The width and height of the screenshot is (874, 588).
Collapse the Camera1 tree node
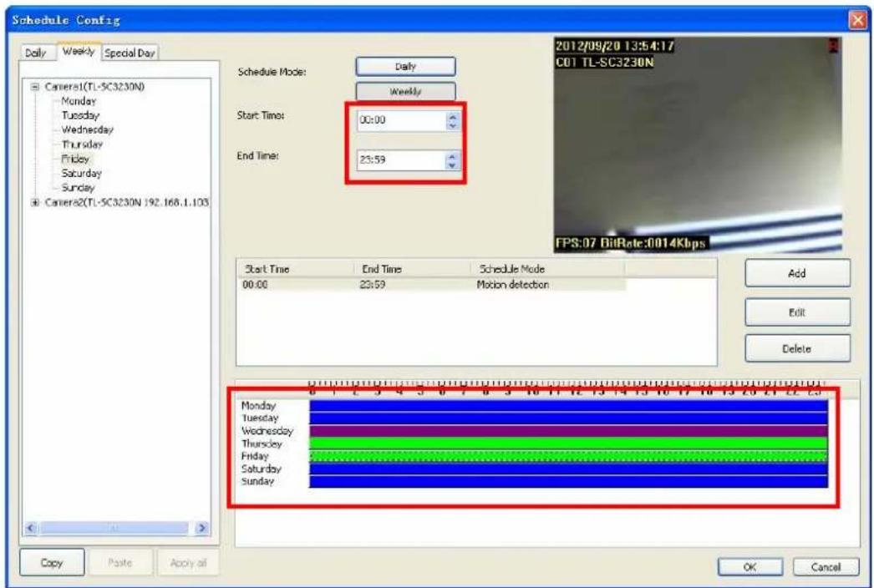click(x=36, y=87)
